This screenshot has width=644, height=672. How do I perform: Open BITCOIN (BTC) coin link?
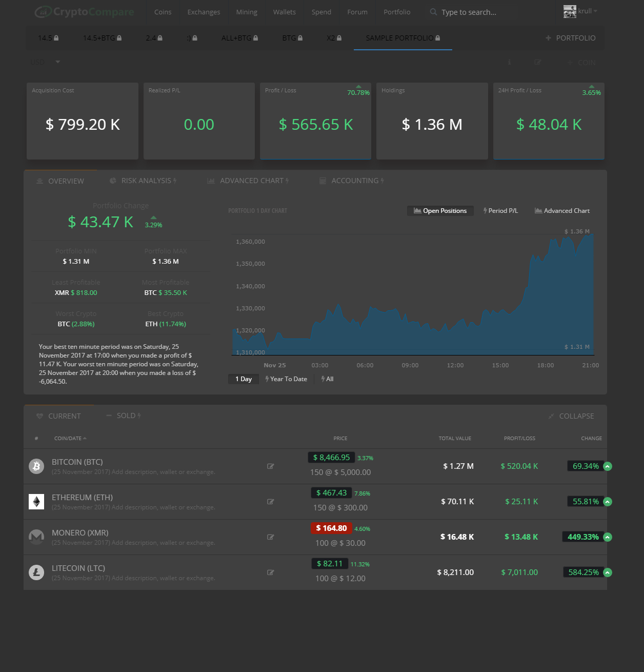coord(77,462)
